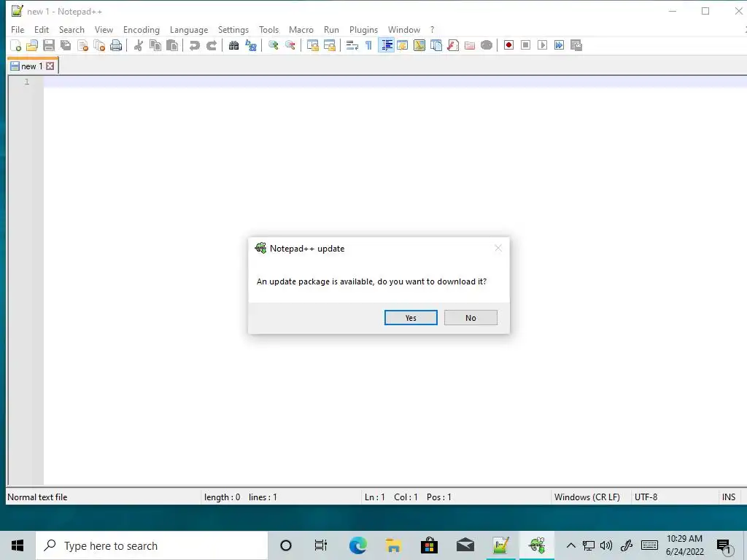The height and width of the screenshot is (560, 747).
Task: Save recorded macro toolbar icon
Action: pyautogui.click(x=576, y=45)
